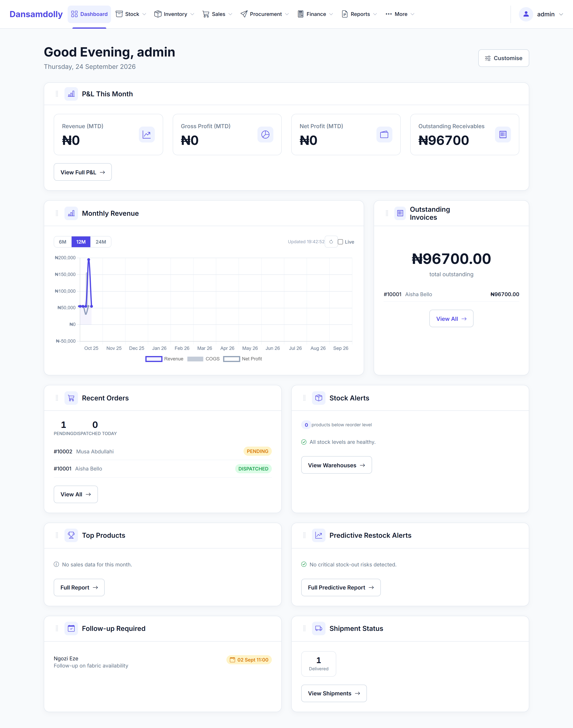This screenshot has width=573, height=728.
Task: Expand the More menu
Action: point(400,14)
